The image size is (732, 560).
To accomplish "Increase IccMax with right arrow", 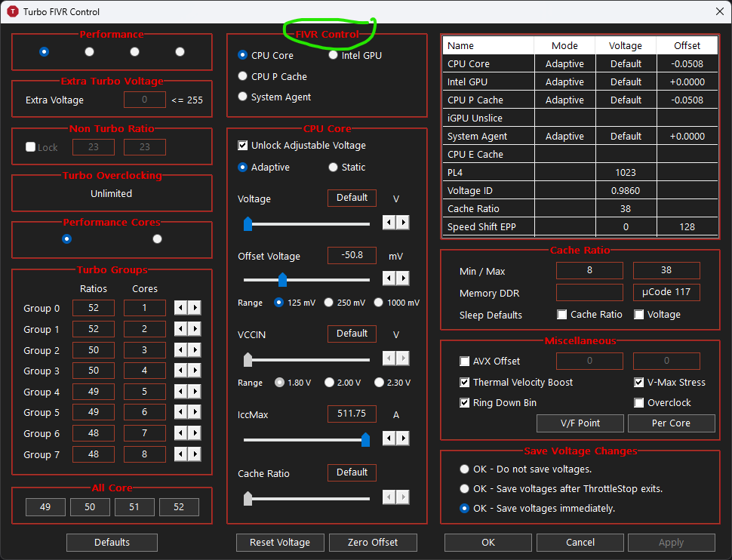I will point(403,438).
